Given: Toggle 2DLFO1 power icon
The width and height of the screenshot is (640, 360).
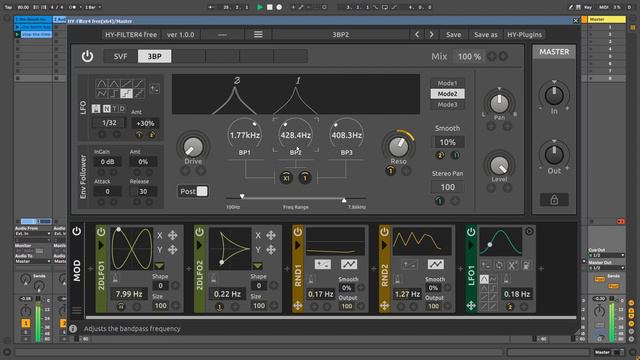Looking at the screenshot, I should (x=101, y=232).
